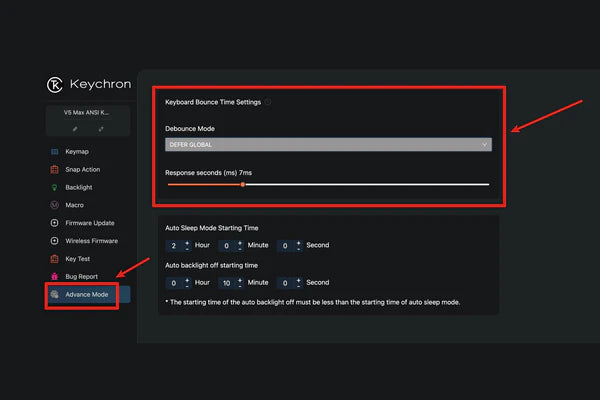Open the Snap Action page
600x400 pixels.
click(x=83, y=170)
